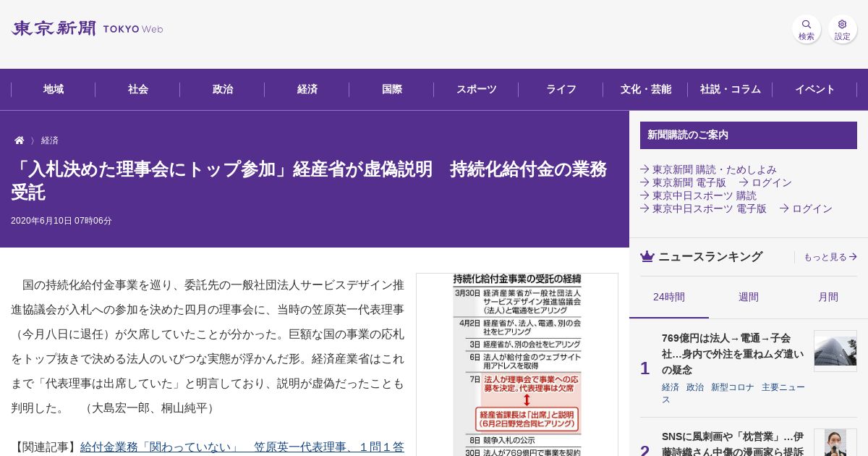Open thumbnail of rank 1 article

tap(835, 351)
